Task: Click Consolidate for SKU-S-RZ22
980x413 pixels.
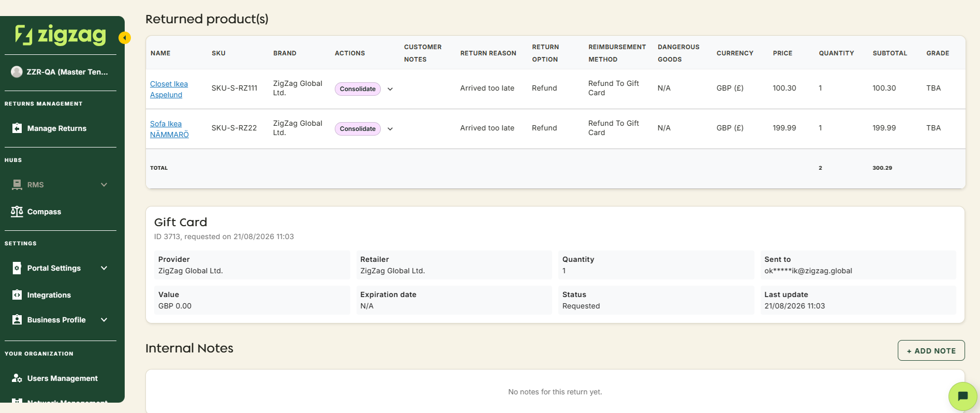Action: 358,129
